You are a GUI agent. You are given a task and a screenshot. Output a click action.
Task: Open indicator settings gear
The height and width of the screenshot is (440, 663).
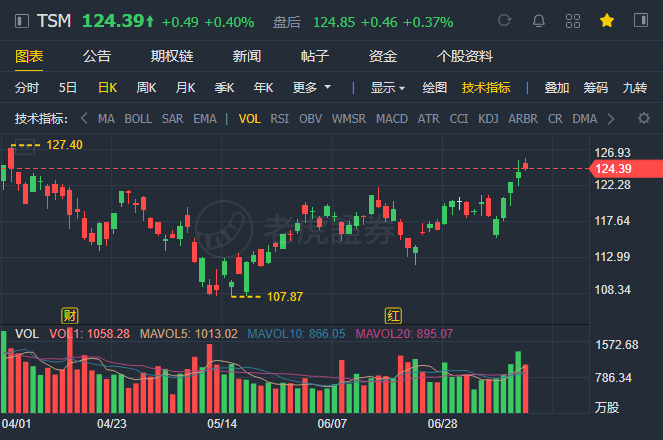644,118
